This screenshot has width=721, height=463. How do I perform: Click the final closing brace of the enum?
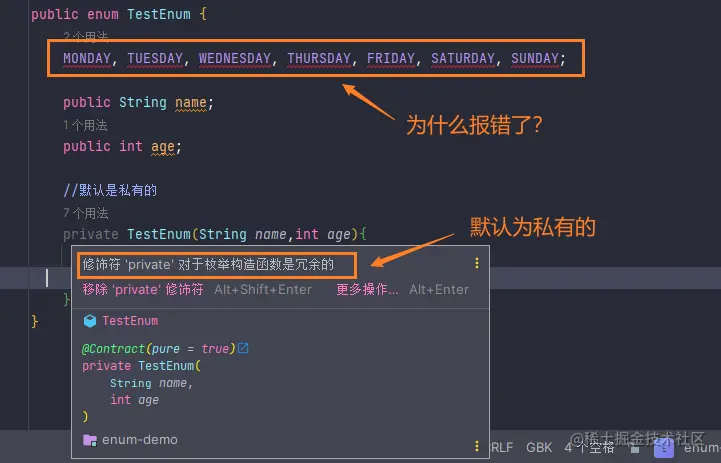coord(34,321)
